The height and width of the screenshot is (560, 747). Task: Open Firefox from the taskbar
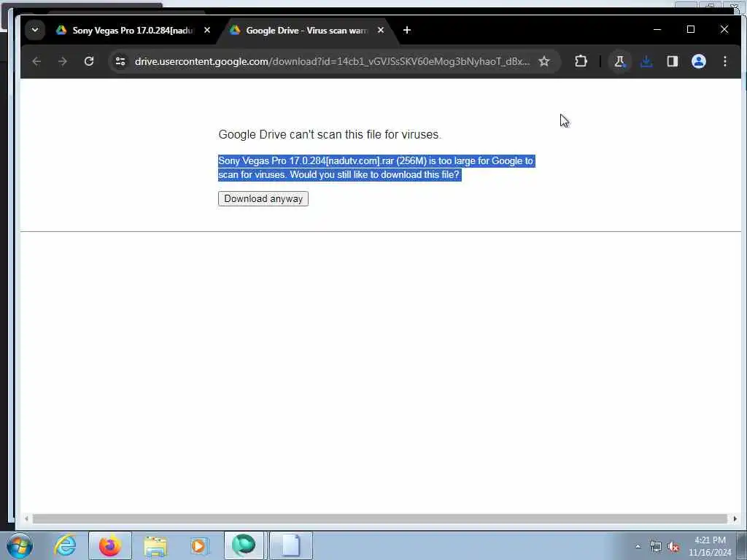pos(110,545)
